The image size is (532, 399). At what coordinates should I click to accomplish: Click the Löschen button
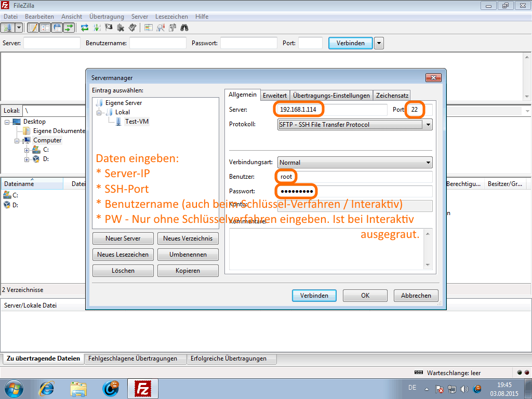tap(123, 271)
